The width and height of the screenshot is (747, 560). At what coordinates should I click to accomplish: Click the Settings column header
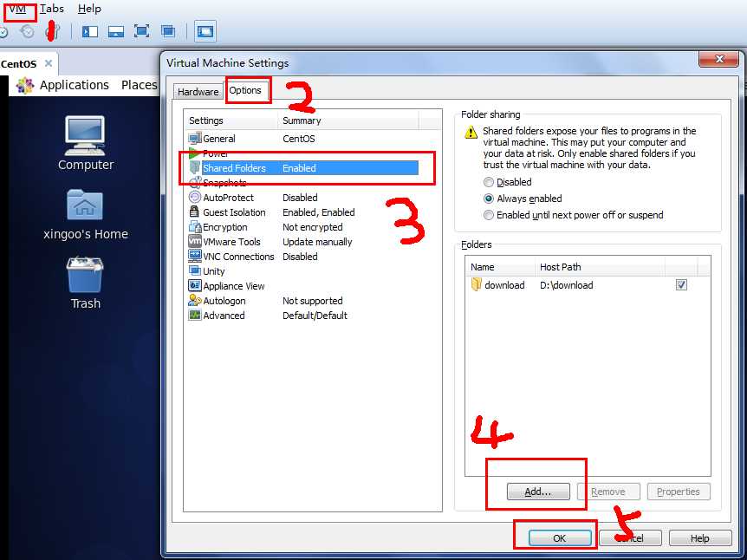231,120
